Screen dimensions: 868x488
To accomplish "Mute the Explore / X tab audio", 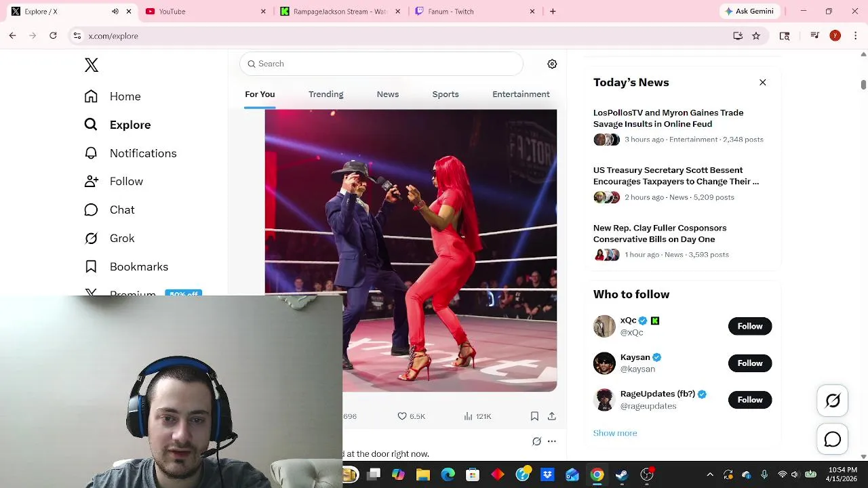I will point(115,12).
